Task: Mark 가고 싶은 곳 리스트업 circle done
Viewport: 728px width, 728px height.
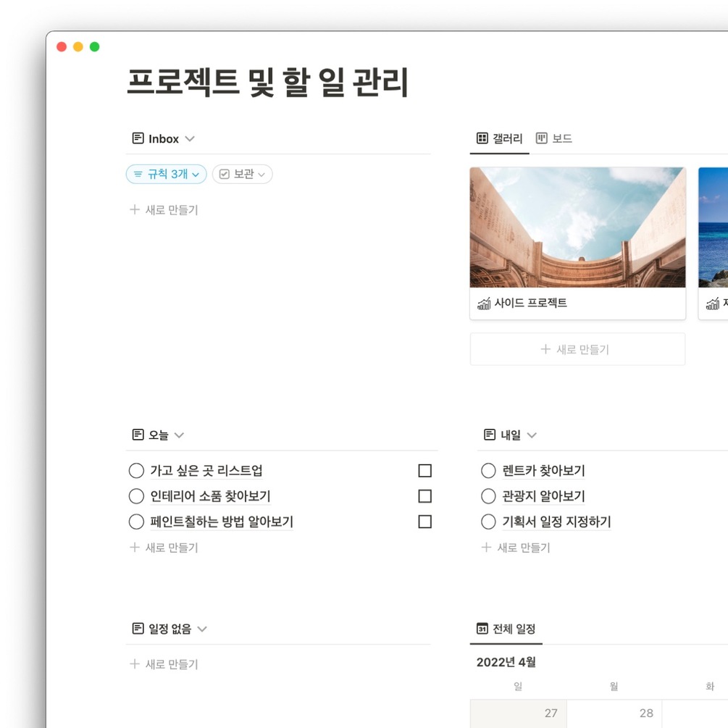Action: 136,470
